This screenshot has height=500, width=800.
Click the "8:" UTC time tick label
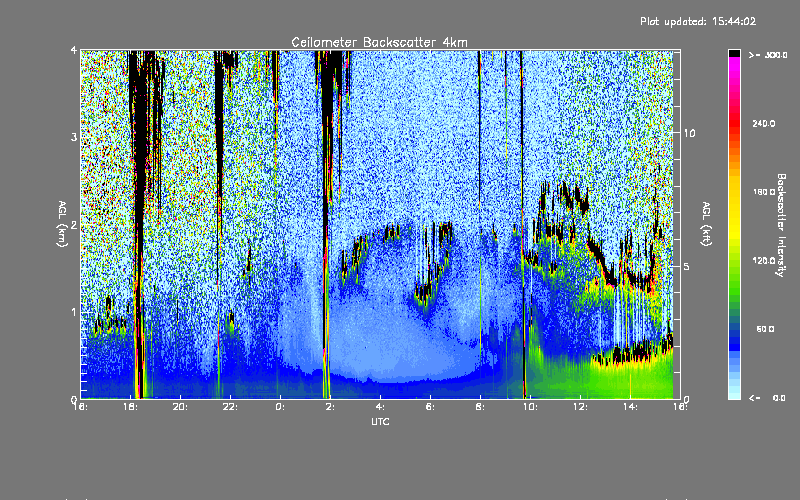pyautogui.click(x=480, y=407)
